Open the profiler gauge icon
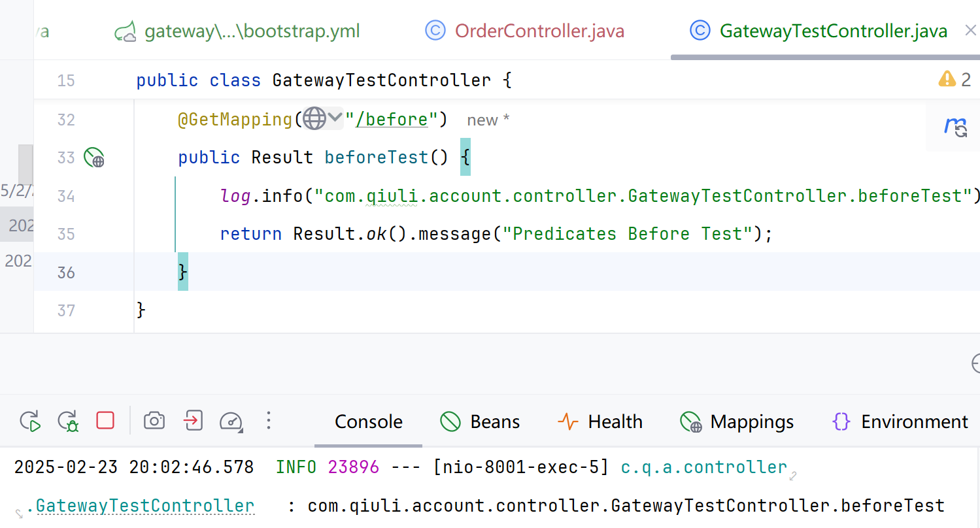Screen dimensions: 980x528 point(231,421)
